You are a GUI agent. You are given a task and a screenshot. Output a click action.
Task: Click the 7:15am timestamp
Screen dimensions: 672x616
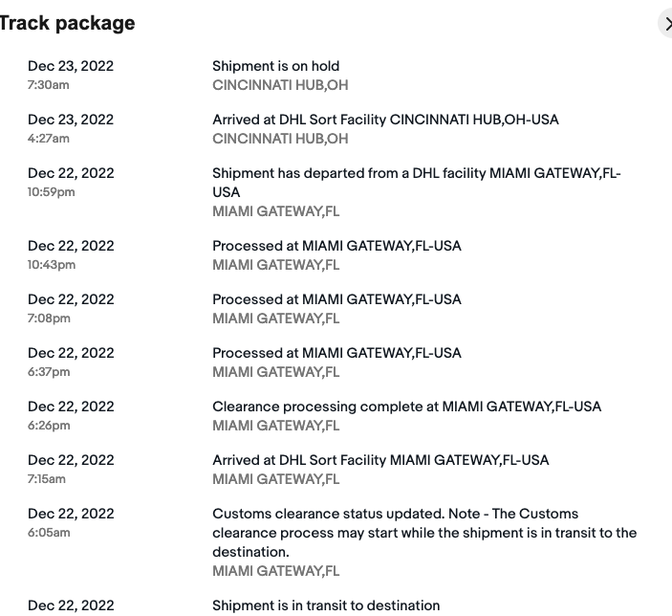[x=48, y=479]
